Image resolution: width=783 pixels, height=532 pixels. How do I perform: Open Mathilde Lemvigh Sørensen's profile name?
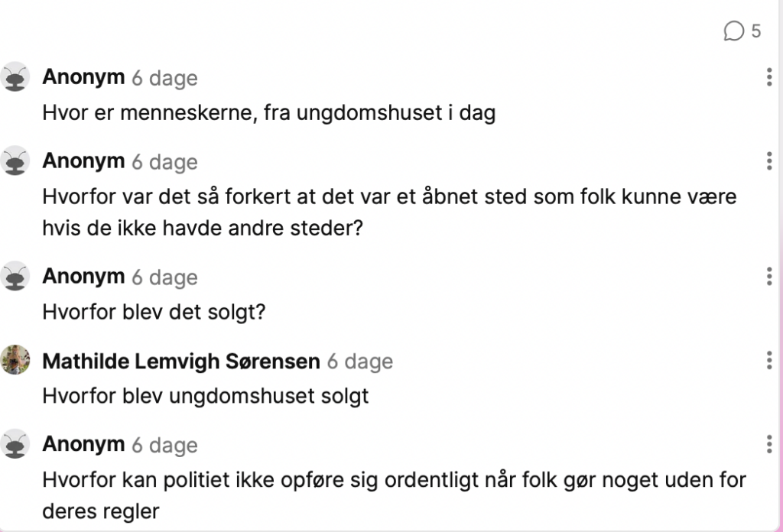(x=181, y=362)
